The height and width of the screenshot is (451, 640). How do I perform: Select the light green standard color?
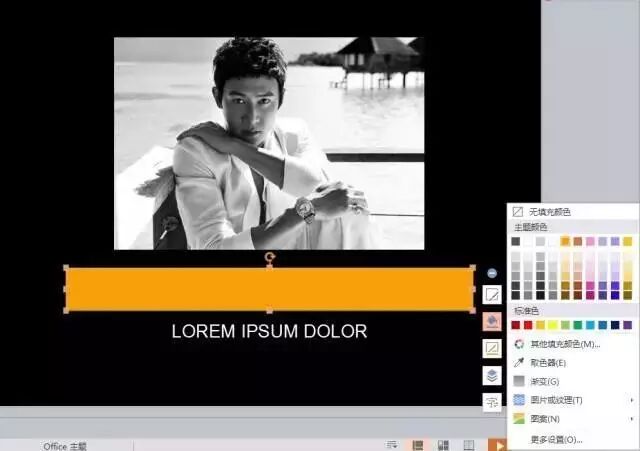point(565,325)
